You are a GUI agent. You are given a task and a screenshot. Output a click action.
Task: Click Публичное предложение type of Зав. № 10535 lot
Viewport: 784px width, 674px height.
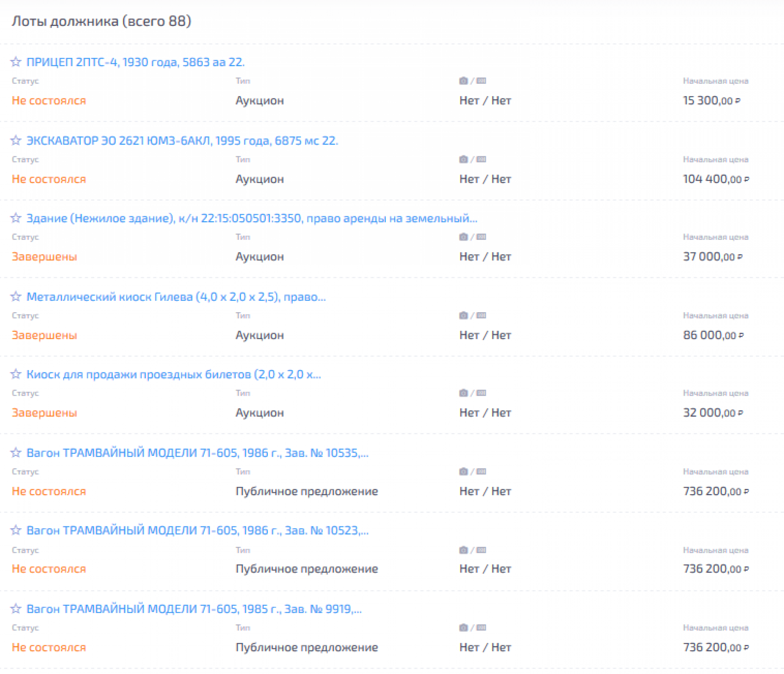(307, 492)
